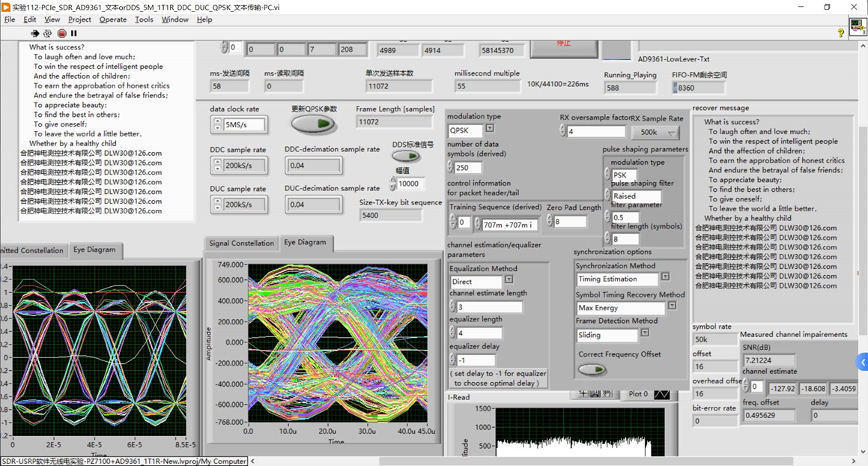Open modulation type QPSK dropdown
The width and height of the screenshot is (868, 466).
tap(490, 129)
